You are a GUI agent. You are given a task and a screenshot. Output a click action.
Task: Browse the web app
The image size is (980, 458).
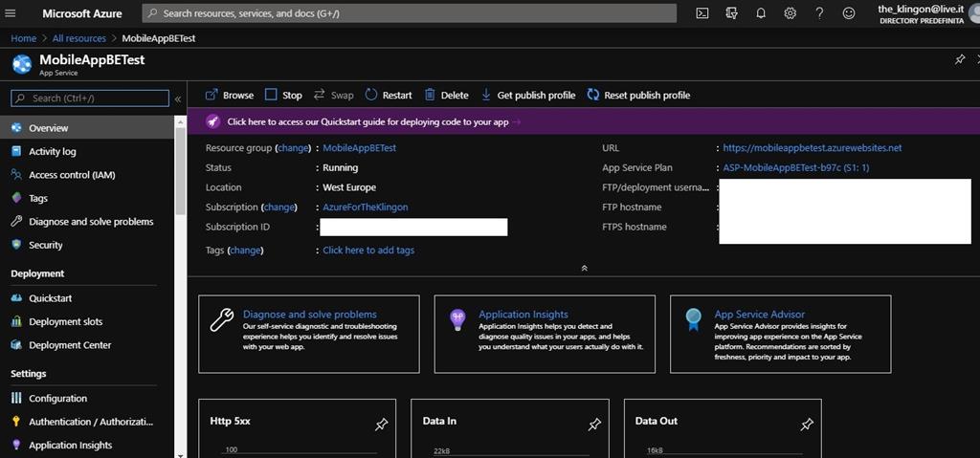click(x=230, y=95)
